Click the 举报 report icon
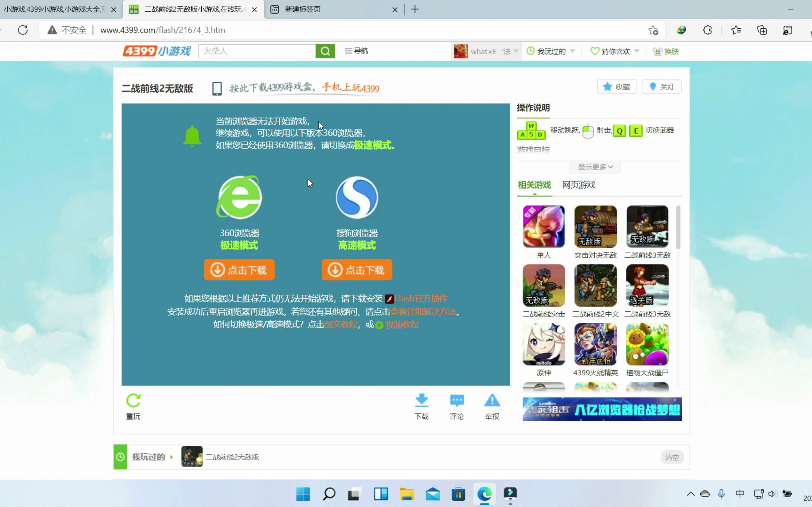 tap(491, 400)
